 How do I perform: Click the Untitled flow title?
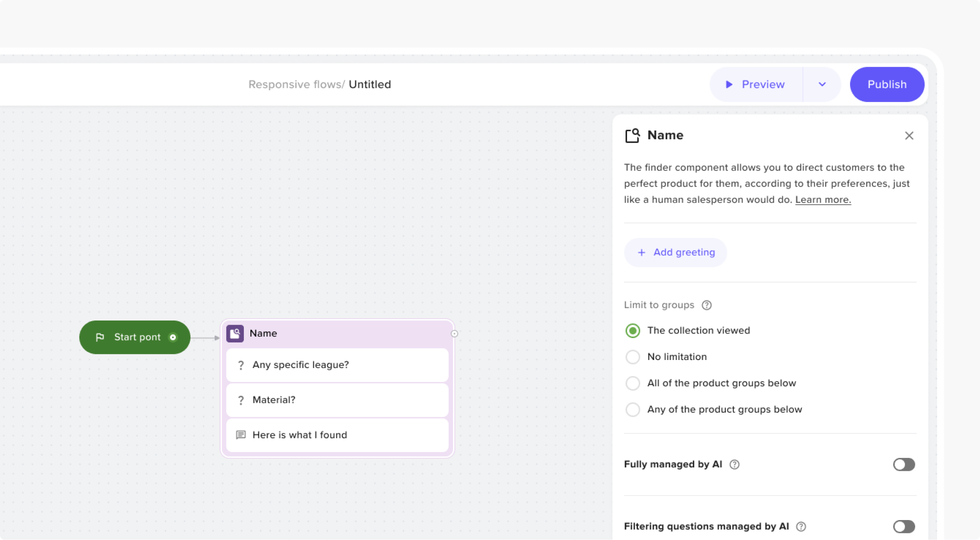(369, 84)
